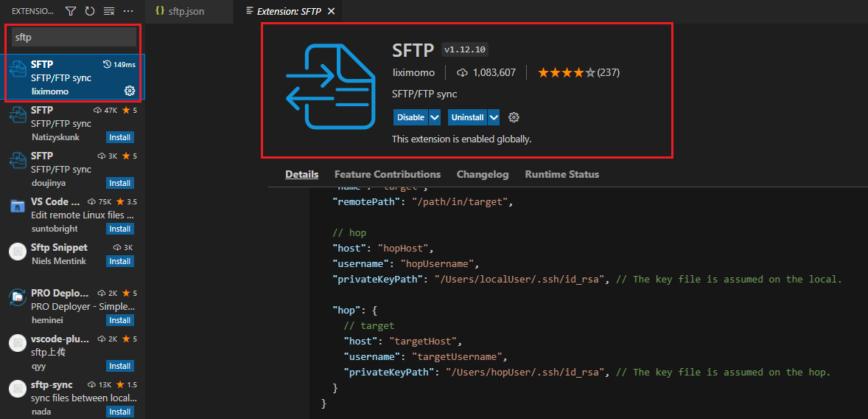Click the PRO Deployer extension icon
The image size is (868, 419).
[x=18, y=297]
